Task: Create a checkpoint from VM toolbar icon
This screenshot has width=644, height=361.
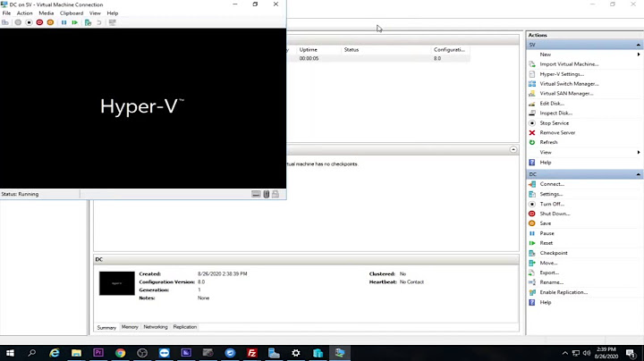Action: (88, 22)
